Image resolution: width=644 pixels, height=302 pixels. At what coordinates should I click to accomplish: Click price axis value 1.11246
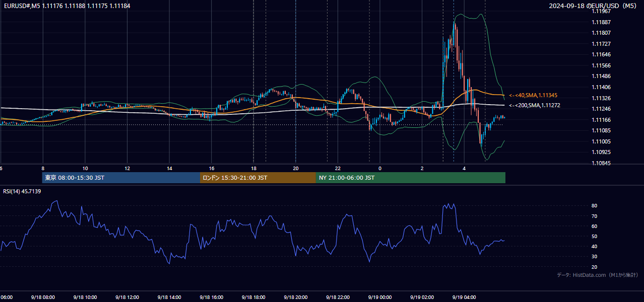click(601, 109)
